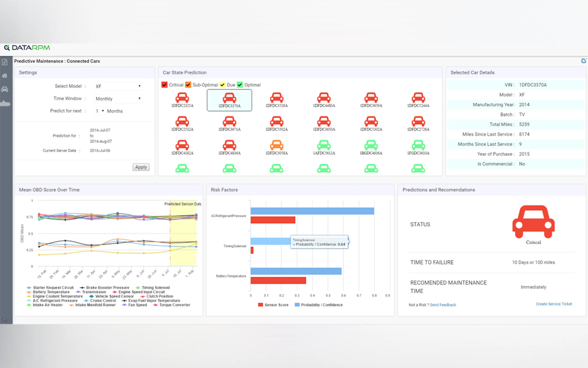Disable the Optimal state checkbox
Viewport: 588px width, 368px height.
coord(240,85)
